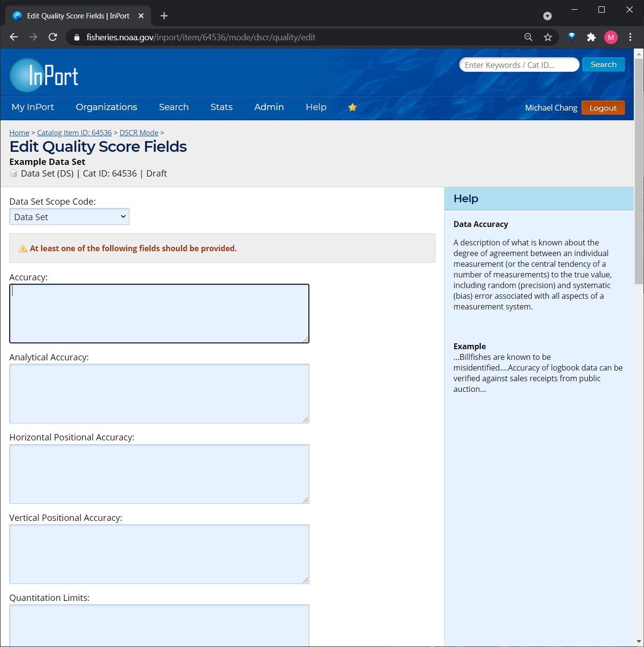Click the 'Quantitation Limits:' label
644x647 pixels.
tap(49, 598)
